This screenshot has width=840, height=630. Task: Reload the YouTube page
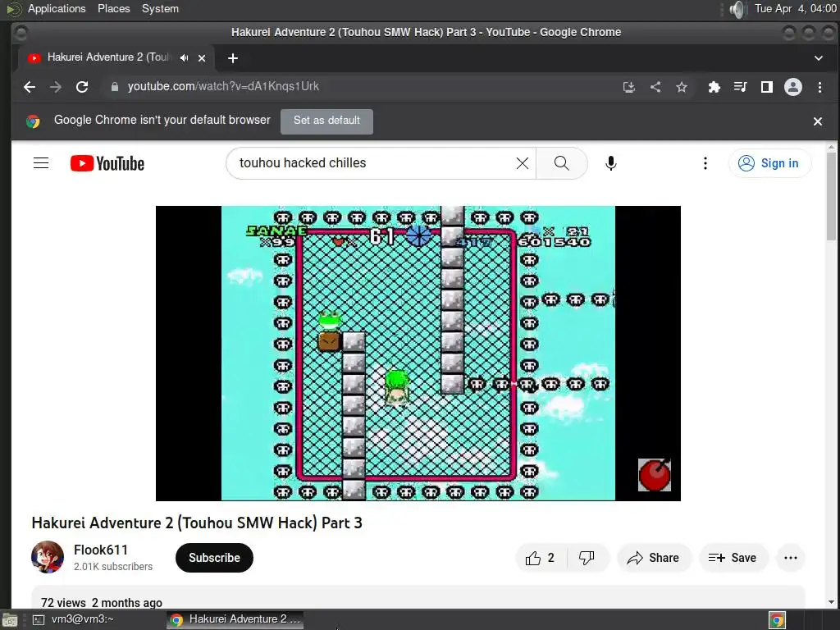pos(82,87)
